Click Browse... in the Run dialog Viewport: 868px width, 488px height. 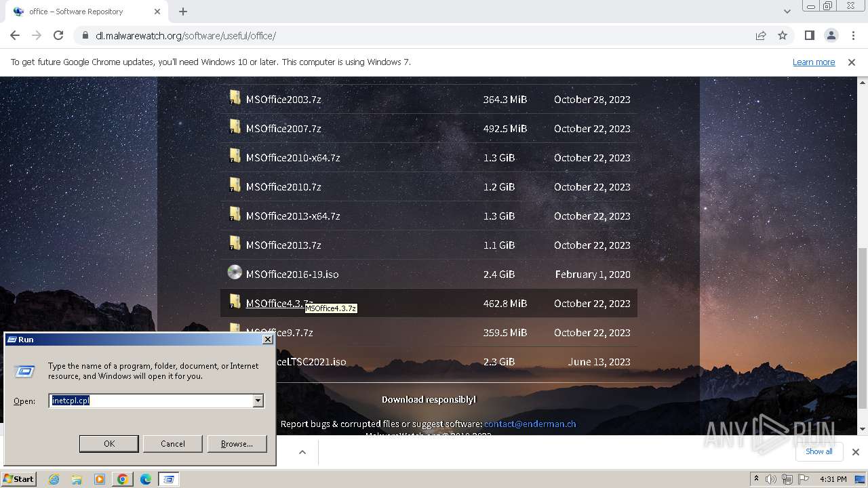tap(237, 443)
